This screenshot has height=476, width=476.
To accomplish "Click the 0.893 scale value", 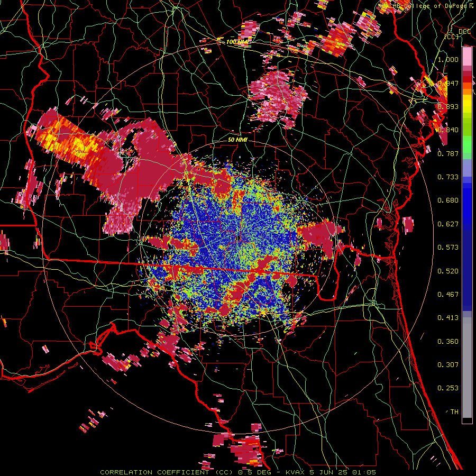I will tap(448, 106).
